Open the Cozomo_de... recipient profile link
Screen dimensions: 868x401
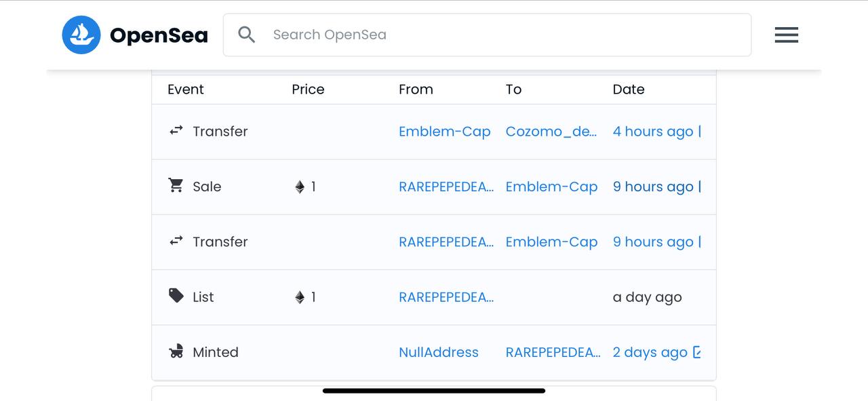pos(551,132)
